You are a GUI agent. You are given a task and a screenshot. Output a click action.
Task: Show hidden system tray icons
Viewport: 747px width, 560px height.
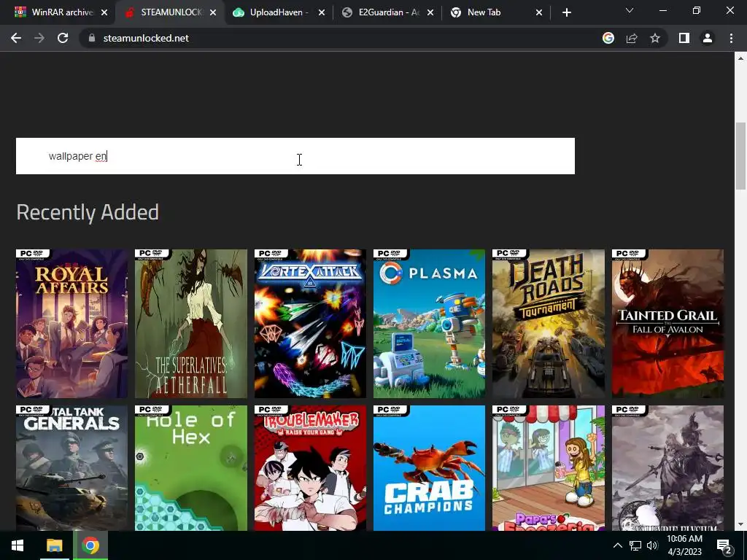617,545
